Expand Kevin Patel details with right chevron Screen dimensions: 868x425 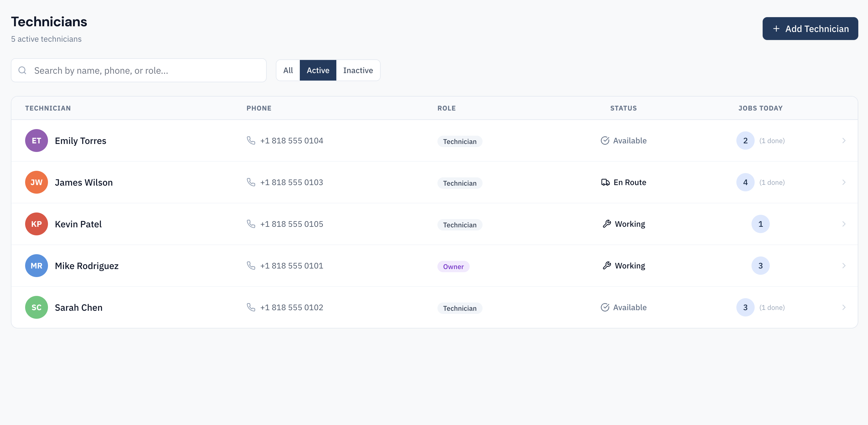pyautogui.click(x=843, y=224)
